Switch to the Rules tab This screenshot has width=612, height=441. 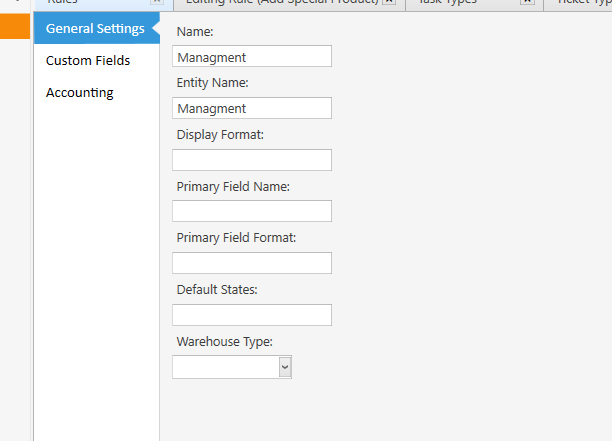click(x=62, y=2)
